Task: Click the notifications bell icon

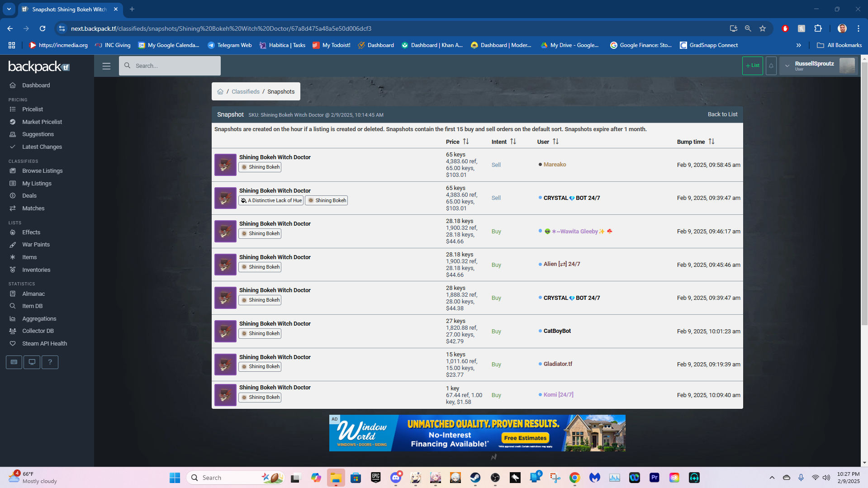Action: 771,66
